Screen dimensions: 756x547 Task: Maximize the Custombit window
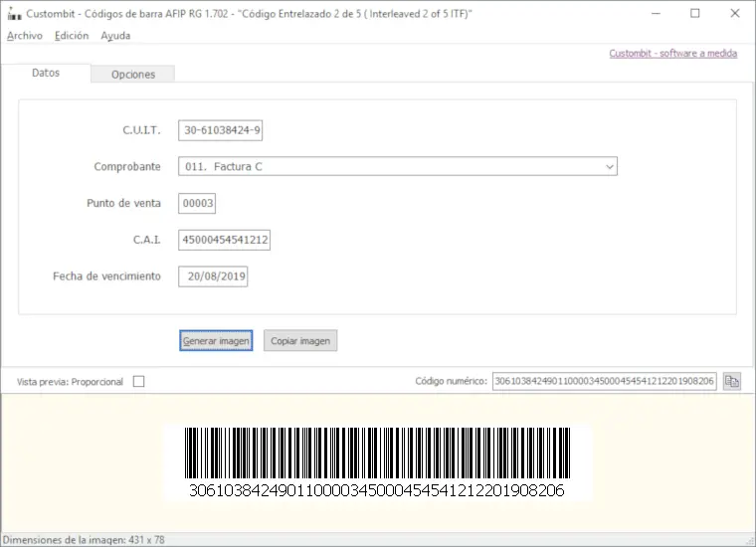coord(695,14)
